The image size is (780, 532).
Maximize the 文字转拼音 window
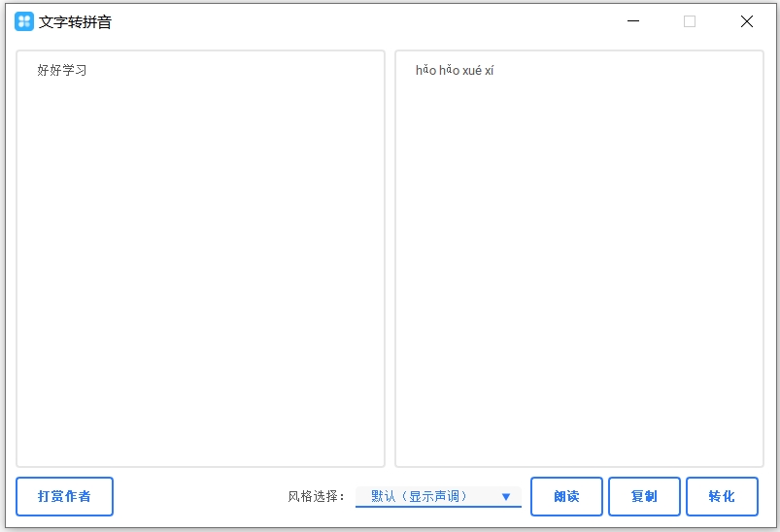pyautogui.click(x=690, y=21)
